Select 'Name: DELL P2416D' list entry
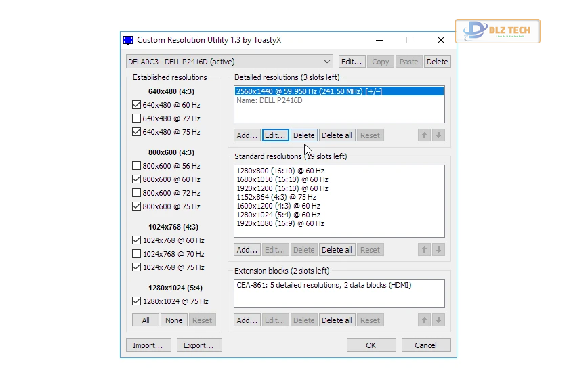This screenshot has width=569, height=392. point(339,100)
